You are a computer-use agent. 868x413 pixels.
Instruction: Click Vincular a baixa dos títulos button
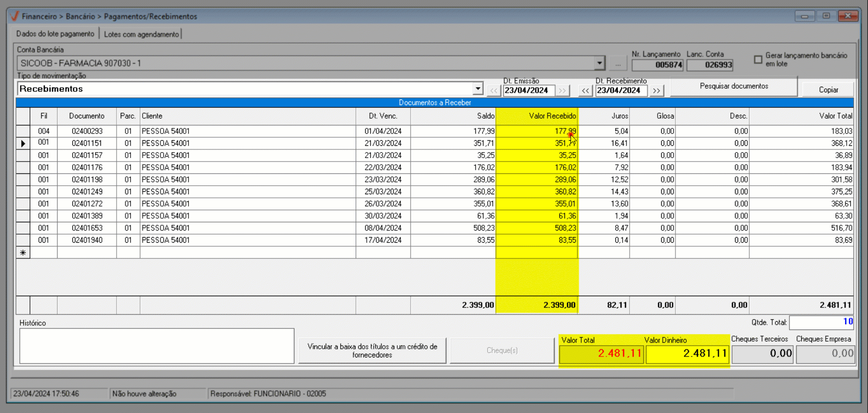click(372, 351)
